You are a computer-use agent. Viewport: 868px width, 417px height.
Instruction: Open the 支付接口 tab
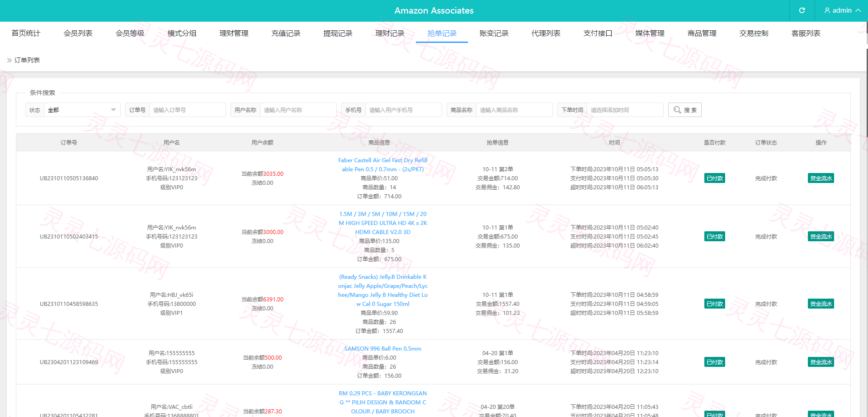tap(598, 33)
